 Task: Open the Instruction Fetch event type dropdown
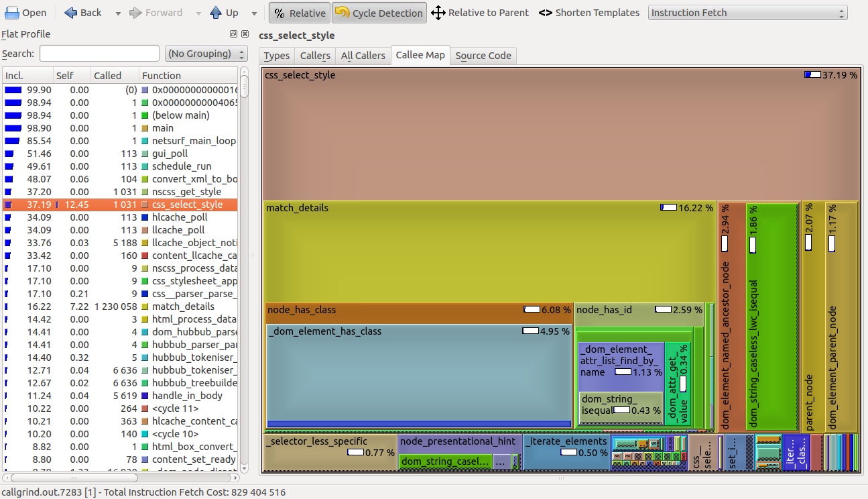click(x=747, y=13)
